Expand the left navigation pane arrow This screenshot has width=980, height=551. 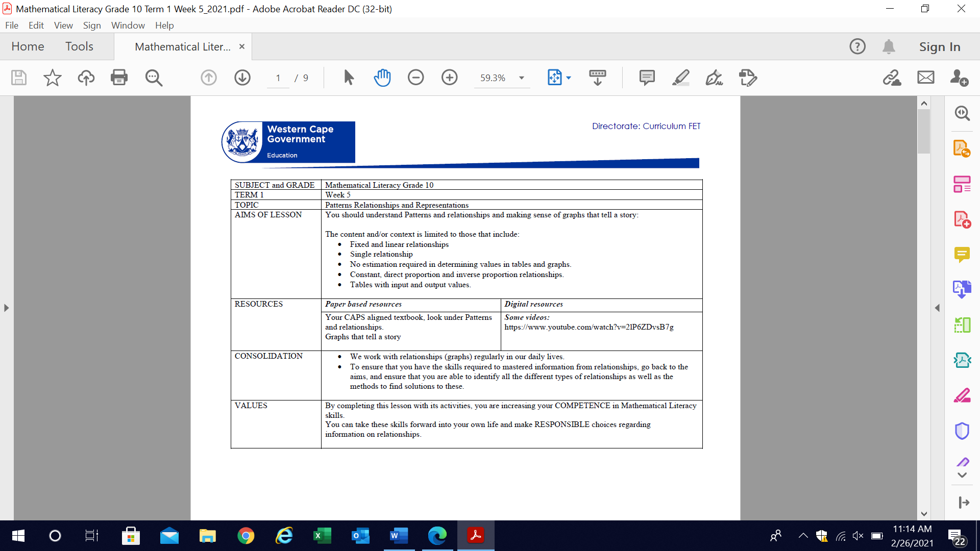coord(6,308)
